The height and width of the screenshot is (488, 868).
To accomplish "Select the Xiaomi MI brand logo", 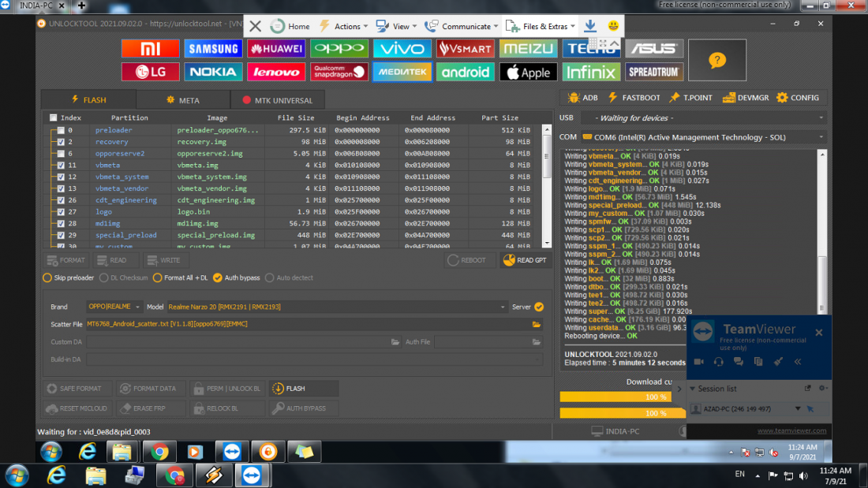I will tap(150, 49).
